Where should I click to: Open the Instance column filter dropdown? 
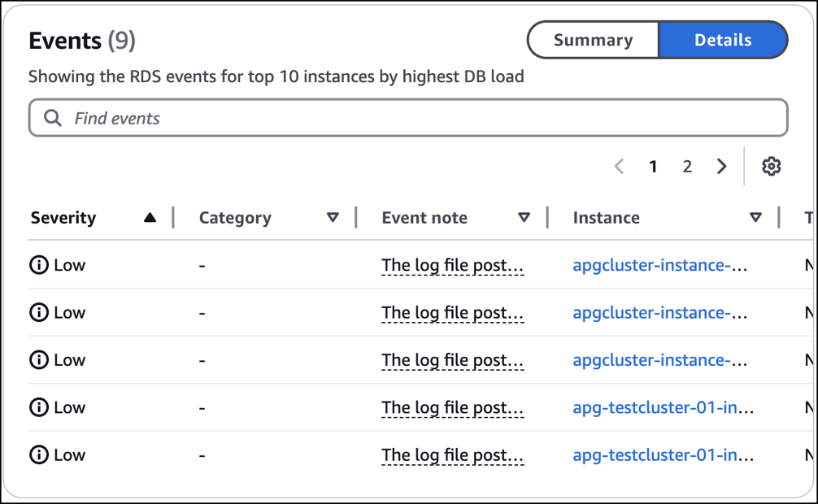pyautogui.click(x=755, y=217)
